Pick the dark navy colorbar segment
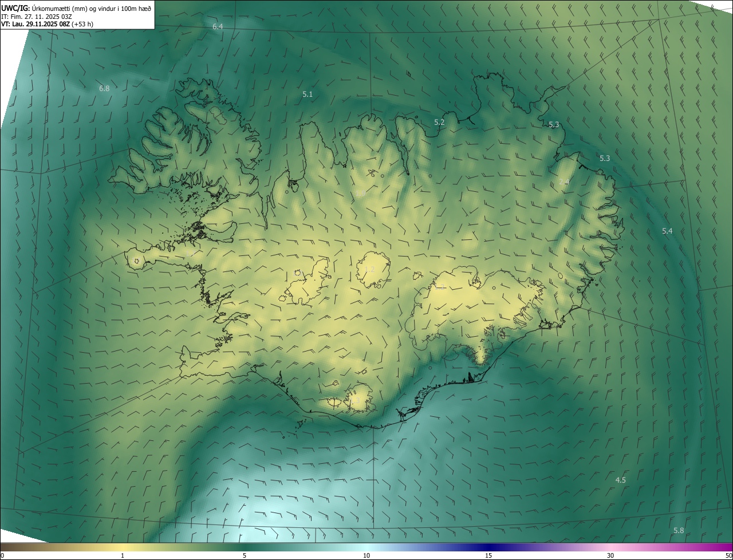The height and width of the screenshot is (560, 733). click(x=488, y=547)
